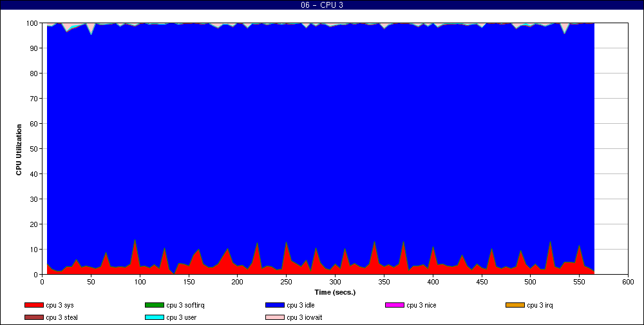The height and width of the screenshot is (325, 644).
Task: Click the 20 label on y-axis
Action: 35,224
